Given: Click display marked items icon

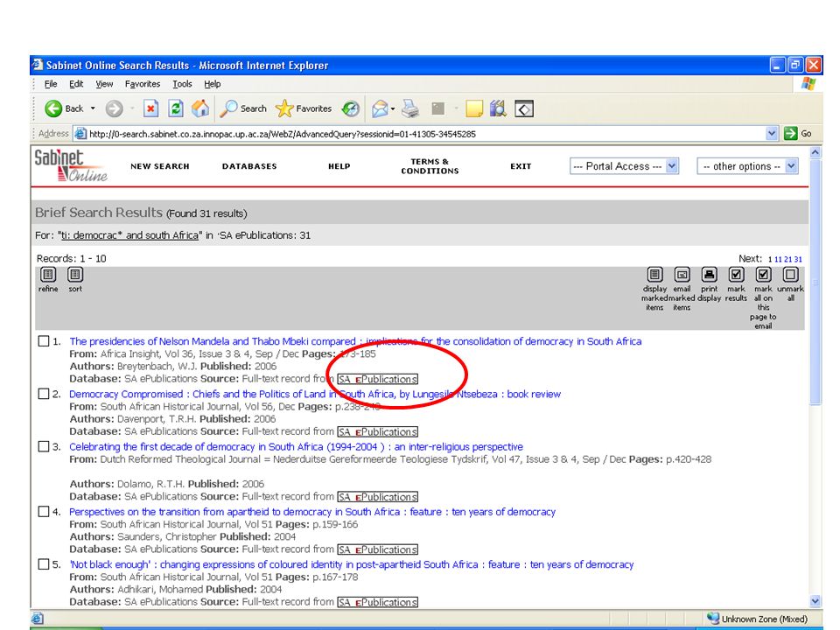Looking at the screenshot, I should point(654,275).
